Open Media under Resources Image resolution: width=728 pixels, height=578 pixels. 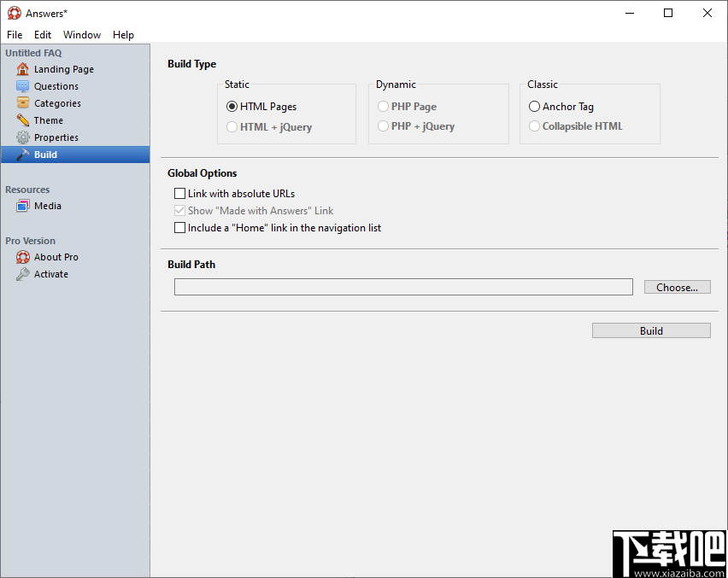coord(75,206)
